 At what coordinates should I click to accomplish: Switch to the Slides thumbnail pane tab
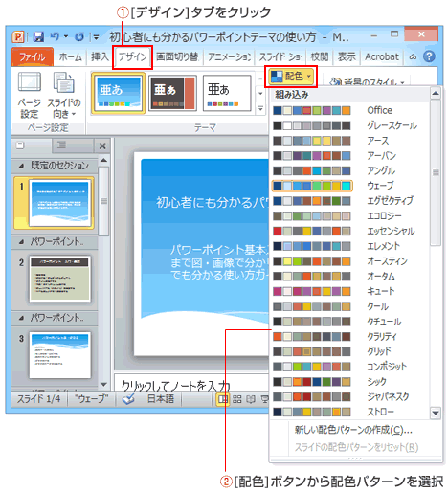[31, 146]
